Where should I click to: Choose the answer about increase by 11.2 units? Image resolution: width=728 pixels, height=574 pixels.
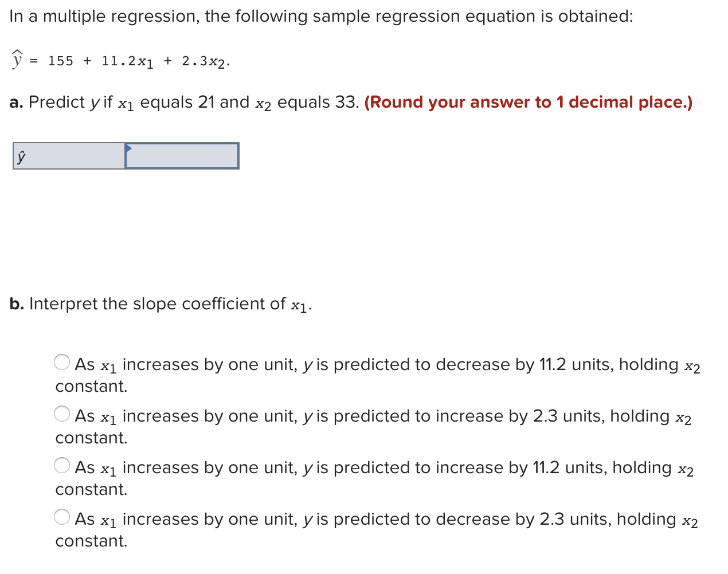pyautogui.click(x=62, y=465)
